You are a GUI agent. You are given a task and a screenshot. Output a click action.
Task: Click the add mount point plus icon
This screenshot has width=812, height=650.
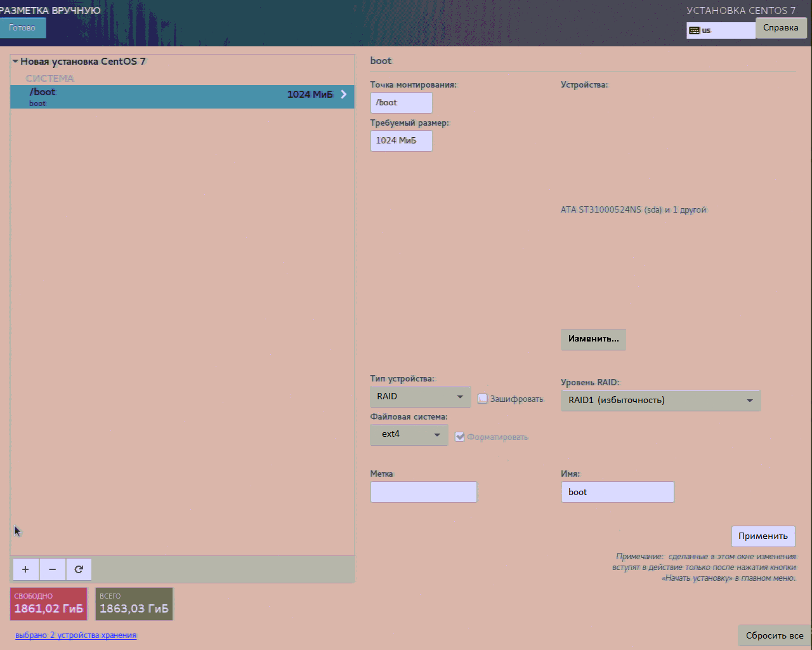(25, 569)
